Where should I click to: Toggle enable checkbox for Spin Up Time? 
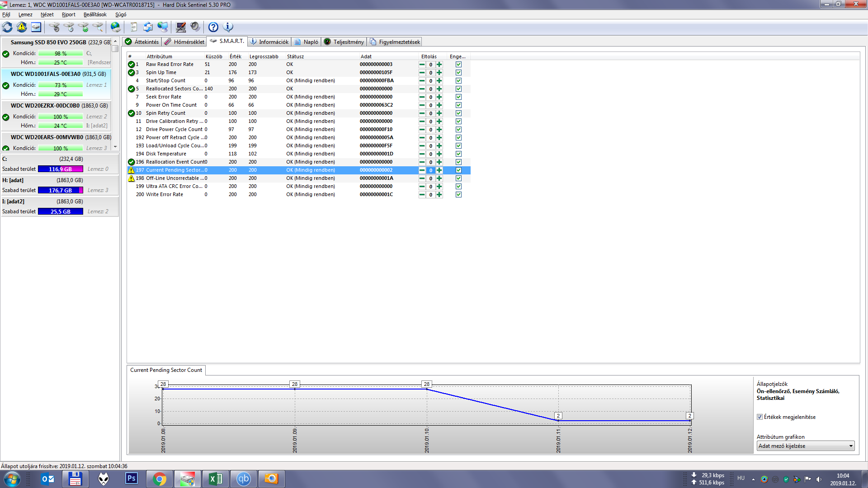pyautogui.click(x=458, y=72)
